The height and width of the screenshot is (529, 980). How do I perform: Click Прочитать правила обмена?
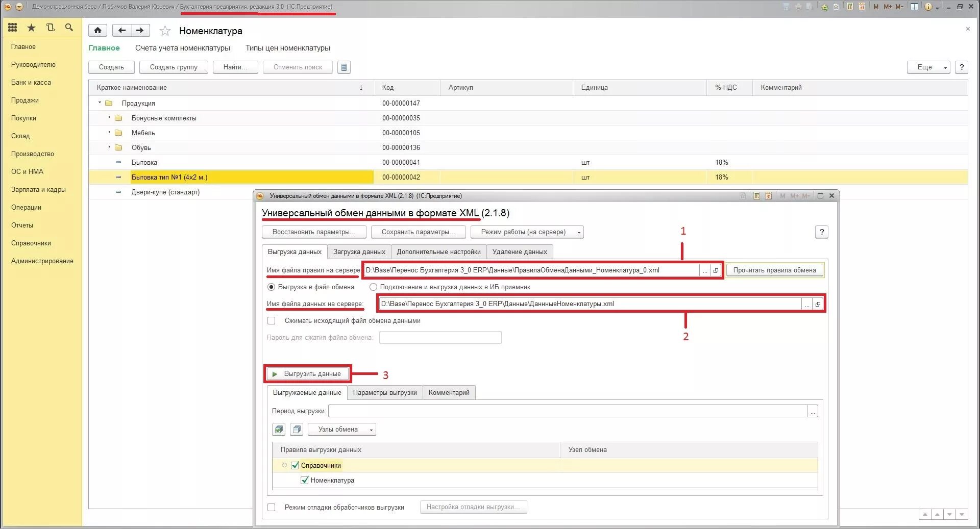coord(775,270)
